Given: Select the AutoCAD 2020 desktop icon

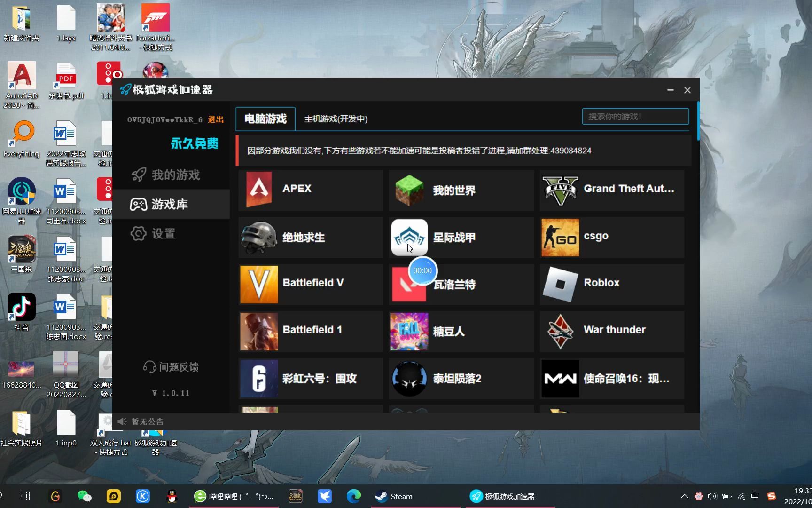Looking at the screenshot, I should (x=22, y=85).
